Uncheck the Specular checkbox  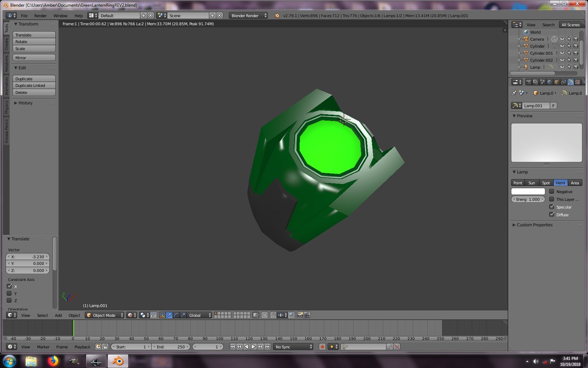tap(552, 207)
